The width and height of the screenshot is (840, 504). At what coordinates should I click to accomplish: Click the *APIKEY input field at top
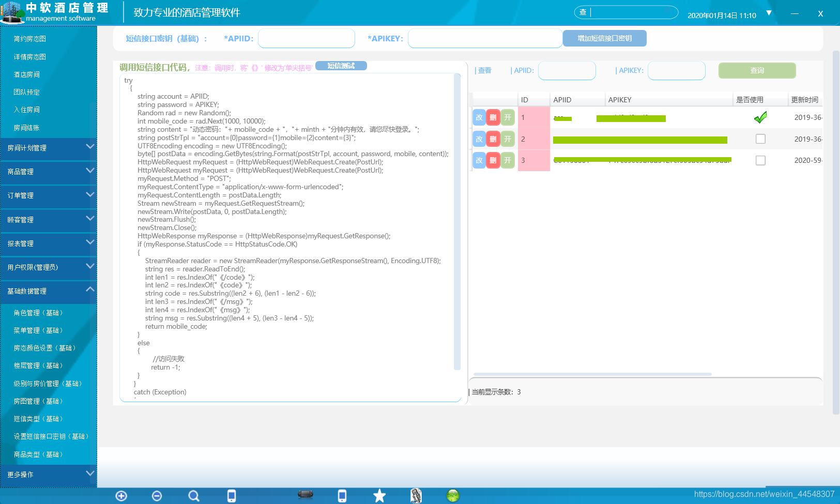485,38
